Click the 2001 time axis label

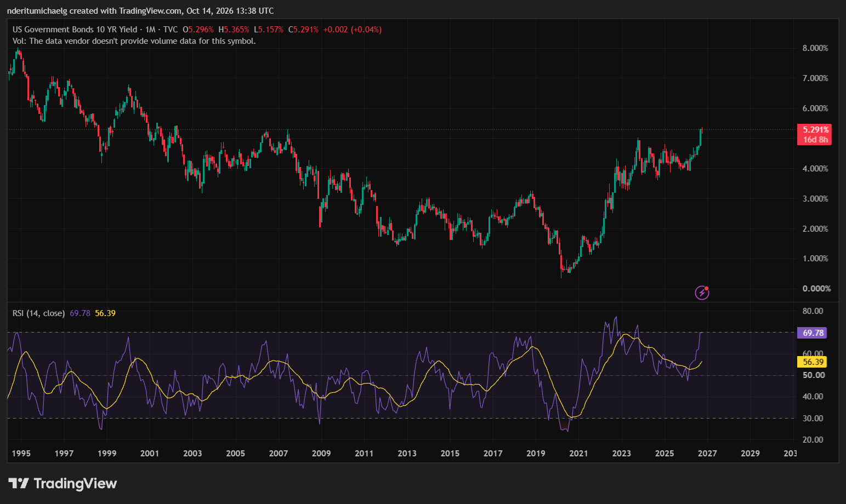150,454
